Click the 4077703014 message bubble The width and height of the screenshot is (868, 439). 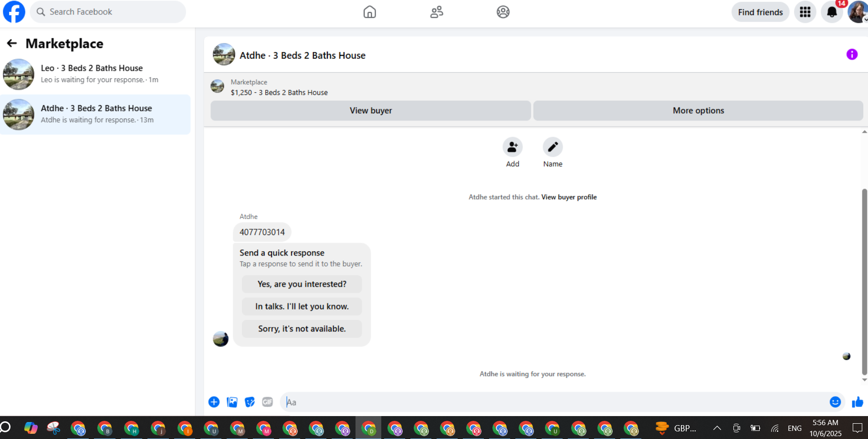click(x=262, y=232)
